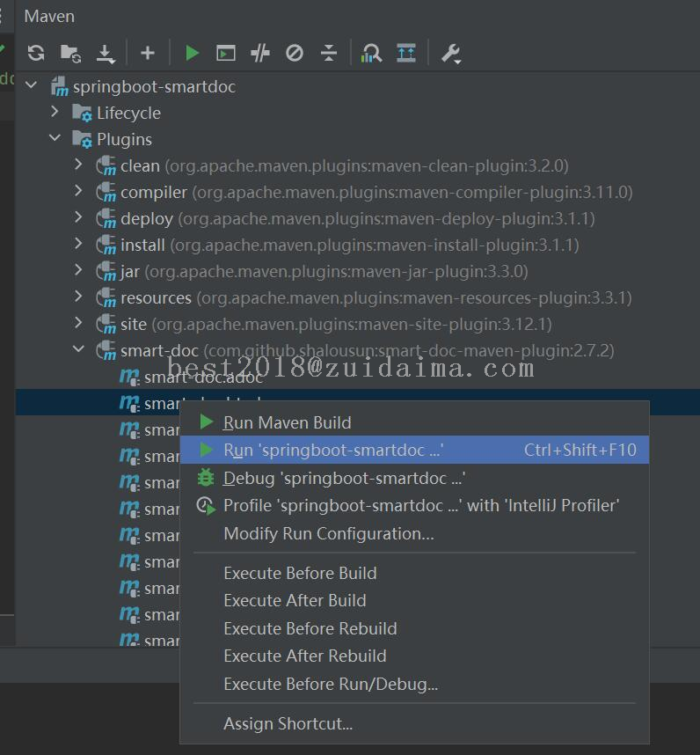Click the springboot-smartdoc project icon
Image resolution: width=700 pixels, height=755 pixels.
[x=60, y=86]
